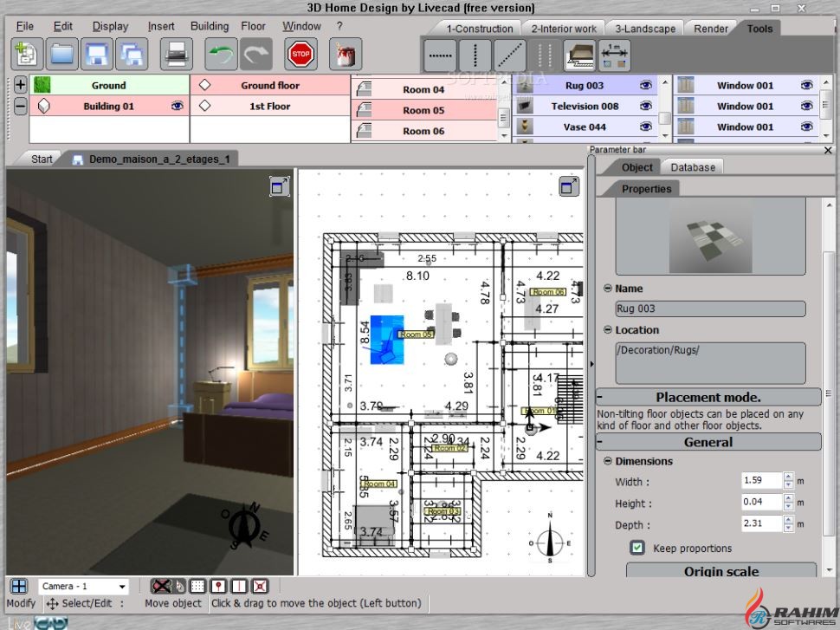Select the horizontal dotted guide line tool

coord(441,55)
